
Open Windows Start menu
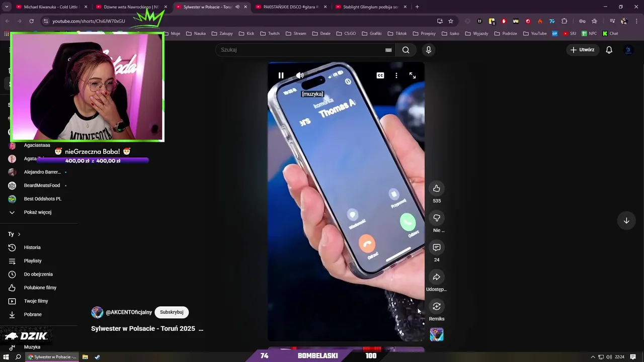click(x=6, y=357)
